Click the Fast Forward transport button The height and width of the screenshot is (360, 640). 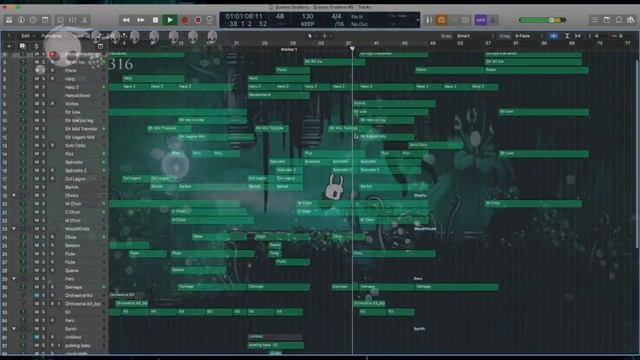click(141, 20)
